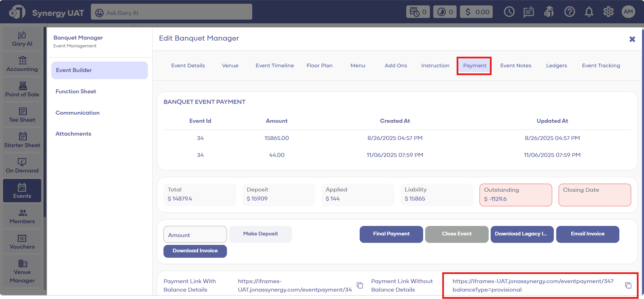
Task: Switch to the Event Notes tab
Action: tap(516, 66)
